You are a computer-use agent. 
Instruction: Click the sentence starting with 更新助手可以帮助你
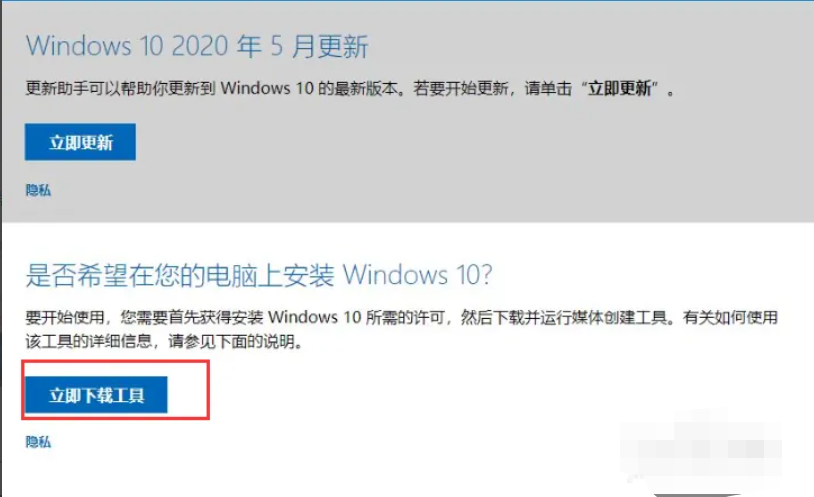350,88
